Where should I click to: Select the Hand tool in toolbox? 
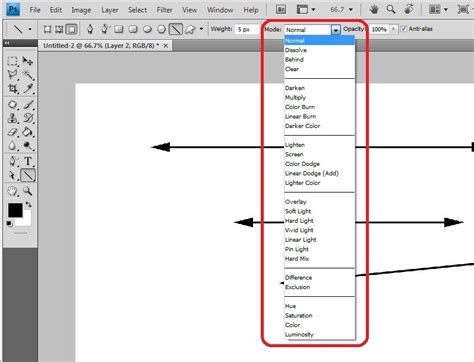[12, 191]
